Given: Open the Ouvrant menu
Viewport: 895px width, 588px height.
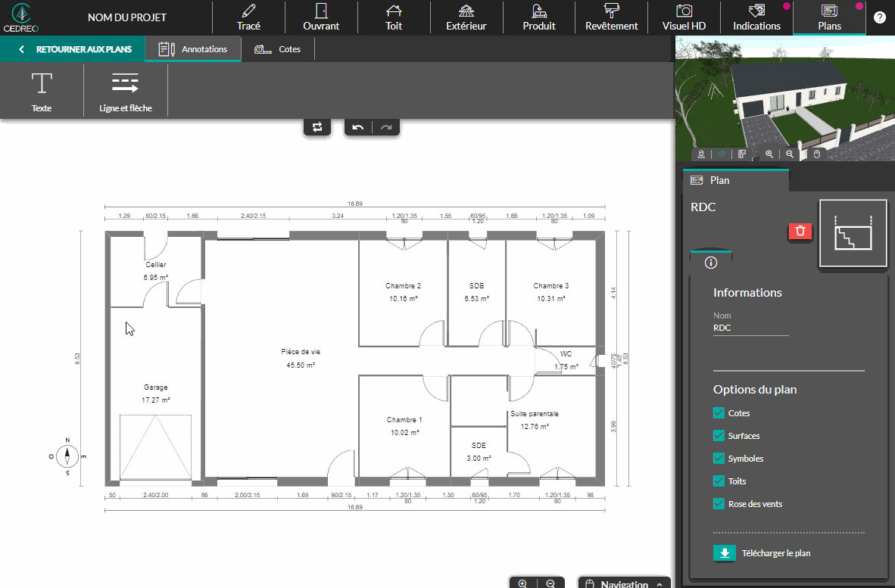Looking at the screenshot, I should click(321, 17).
